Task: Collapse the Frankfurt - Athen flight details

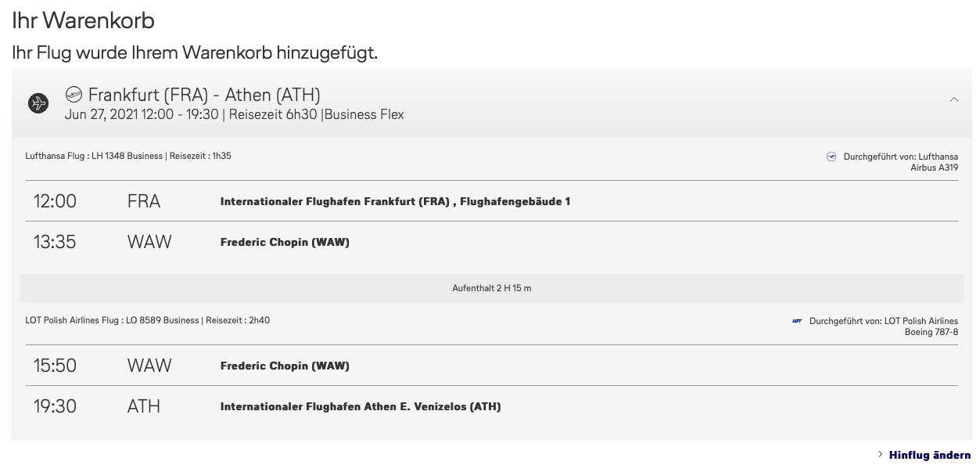Action: pos(953,99)
